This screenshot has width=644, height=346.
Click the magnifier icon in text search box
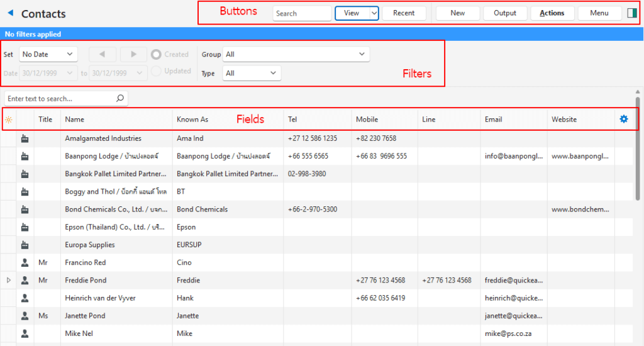[119, 99]
